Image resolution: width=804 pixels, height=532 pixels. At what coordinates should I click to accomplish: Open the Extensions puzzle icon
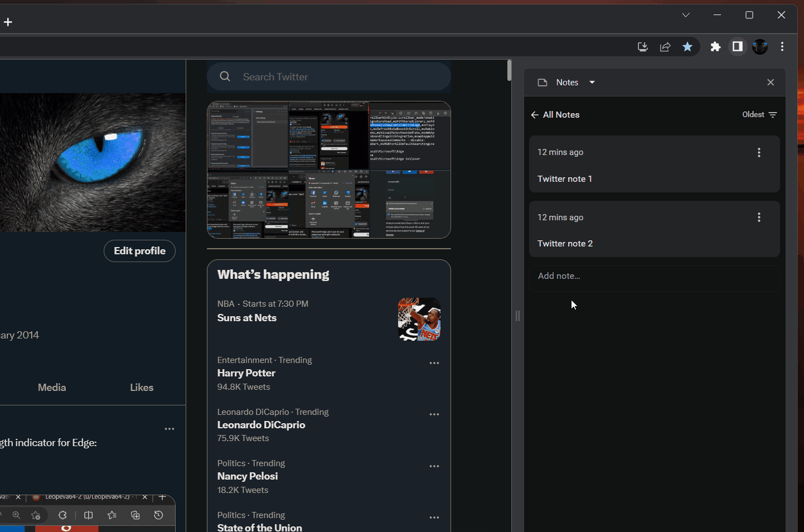pyautogui.click(x=715, y=47)
